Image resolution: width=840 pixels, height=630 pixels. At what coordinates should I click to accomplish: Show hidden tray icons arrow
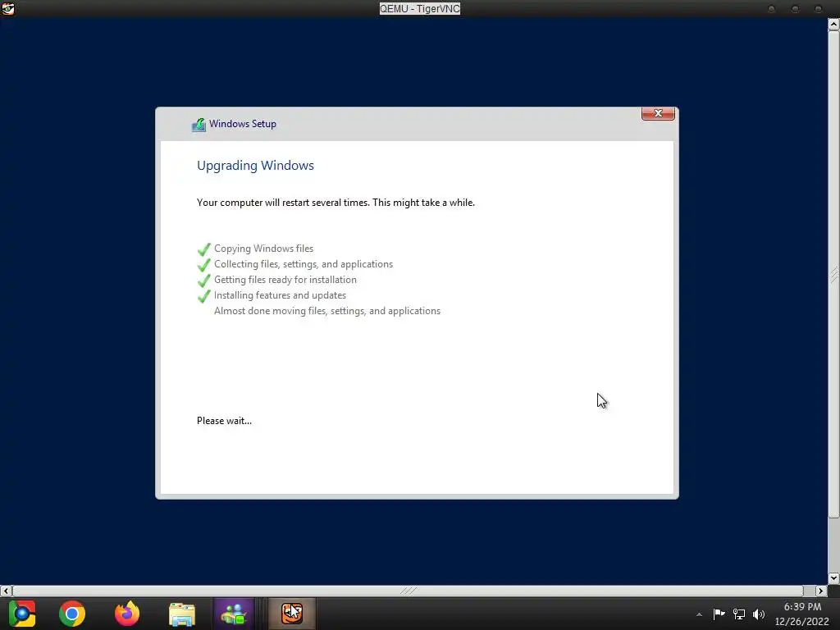[x=699, y=614]
